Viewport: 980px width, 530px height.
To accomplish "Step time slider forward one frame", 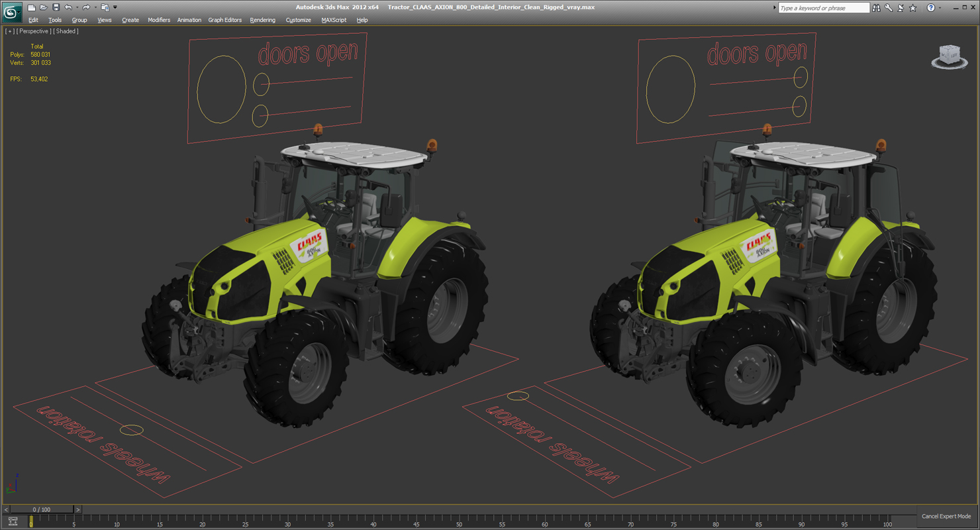I will (77, 509).
